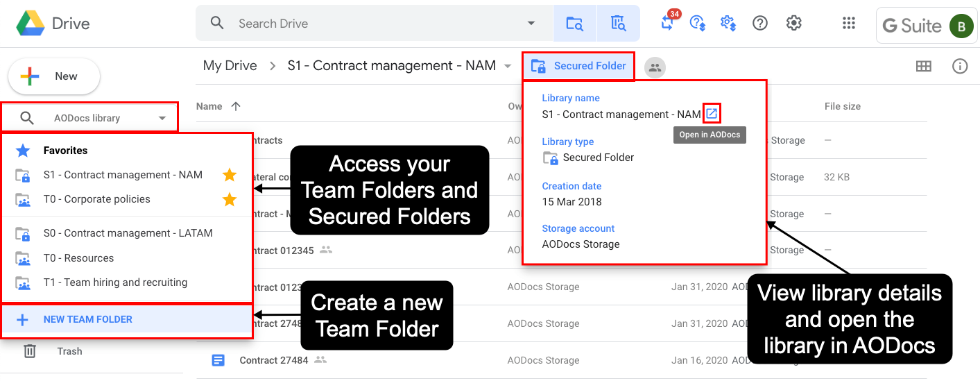The height and width of the screenshot is (381, 980).
Task: Click the Open in AODocs external link icon
Action: (x=712, y=113)
